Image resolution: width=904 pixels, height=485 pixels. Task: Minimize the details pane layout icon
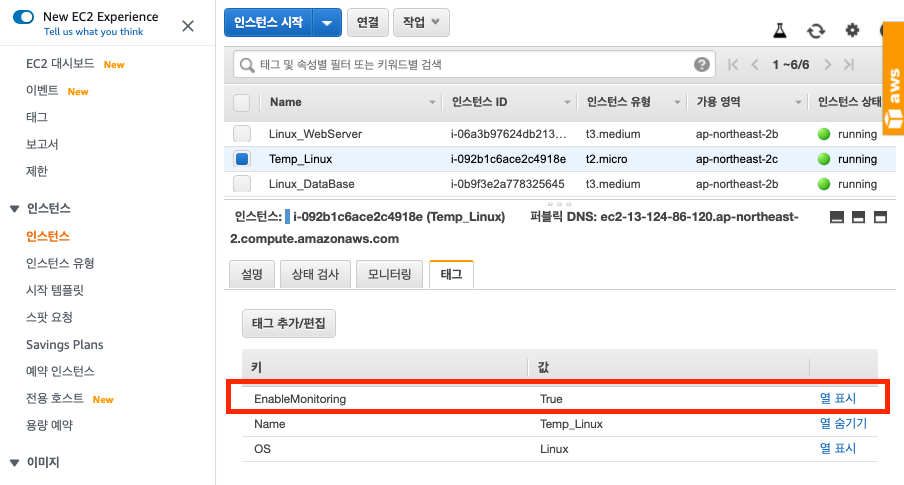tap(837, 217)
